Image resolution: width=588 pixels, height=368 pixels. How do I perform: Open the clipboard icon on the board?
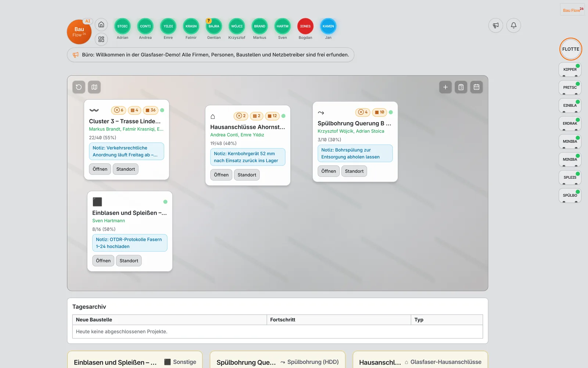461,87
